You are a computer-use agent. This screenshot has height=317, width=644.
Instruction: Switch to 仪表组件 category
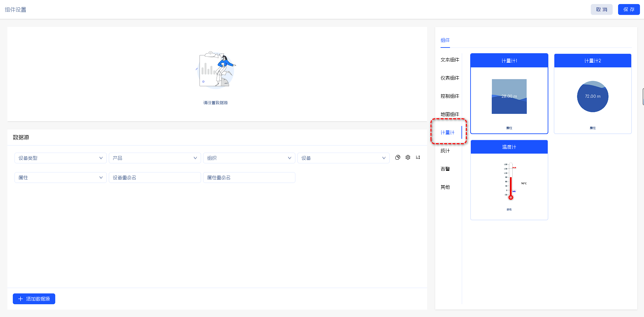[x=450, y=78]
